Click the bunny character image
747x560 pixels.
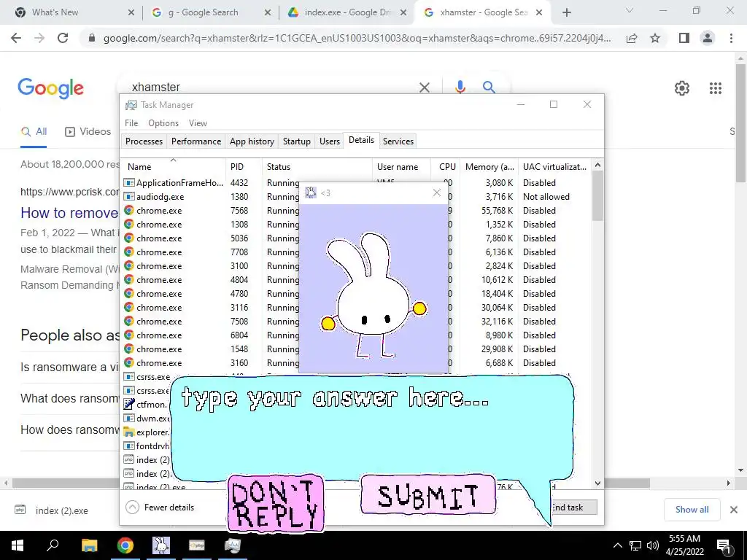point(374,295)
